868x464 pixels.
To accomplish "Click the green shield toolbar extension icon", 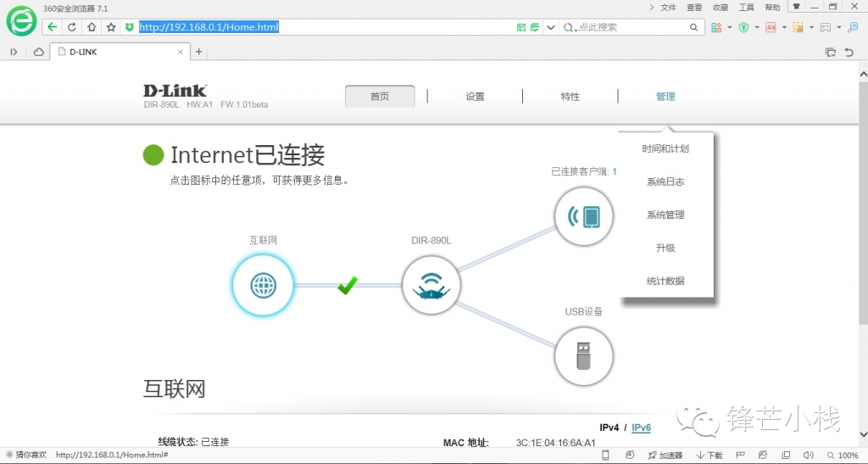I will [743, 27].
